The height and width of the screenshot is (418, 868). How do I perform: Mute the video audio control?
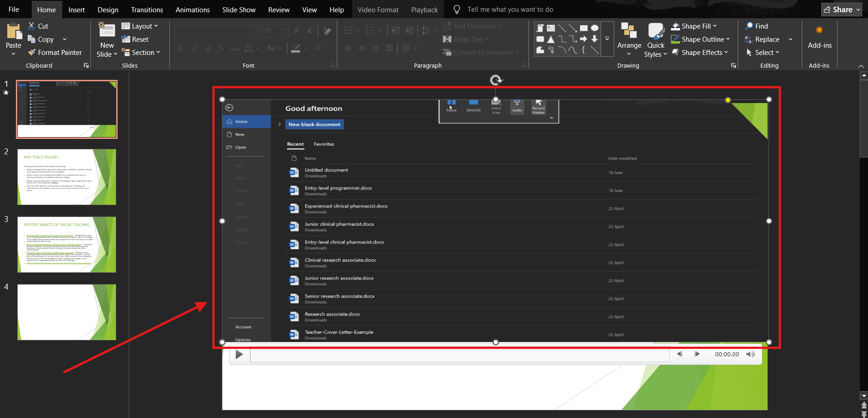(750, 354)
